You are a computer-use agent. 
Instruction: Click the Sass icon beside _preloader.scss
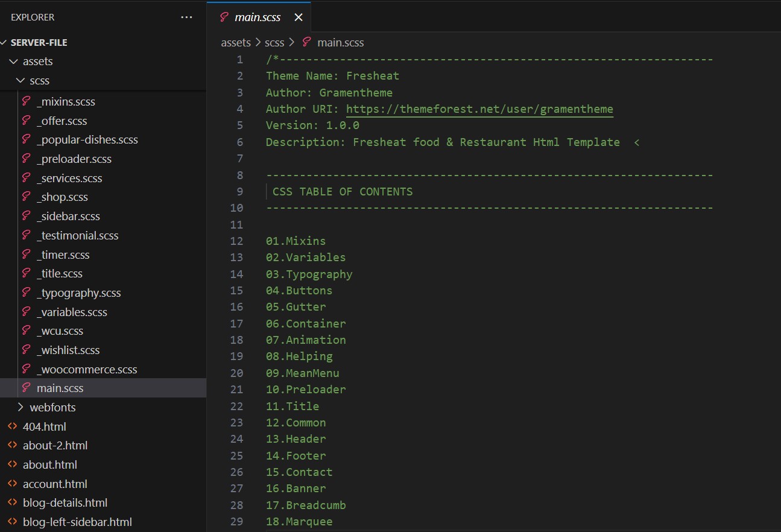pos(26,159)
